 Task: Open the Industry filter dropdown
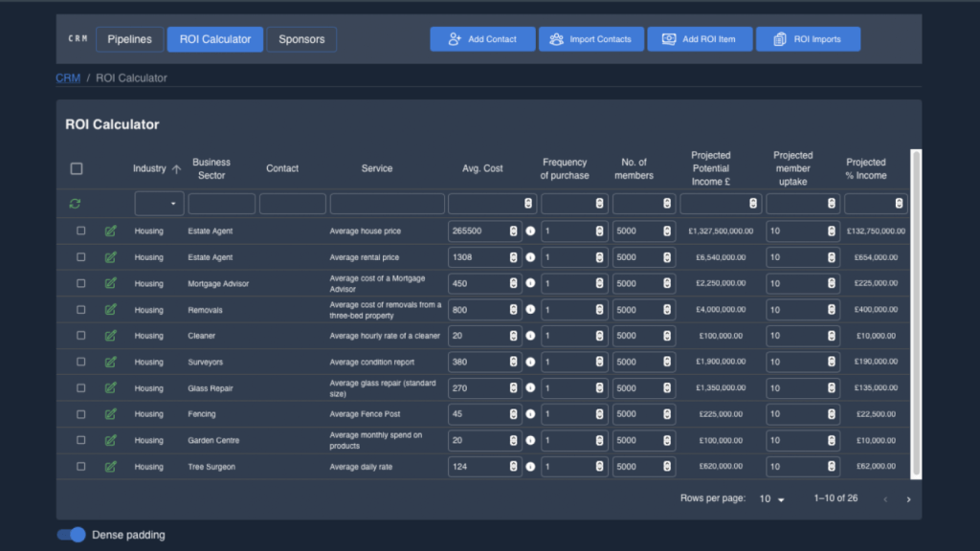tap(160, 204)
